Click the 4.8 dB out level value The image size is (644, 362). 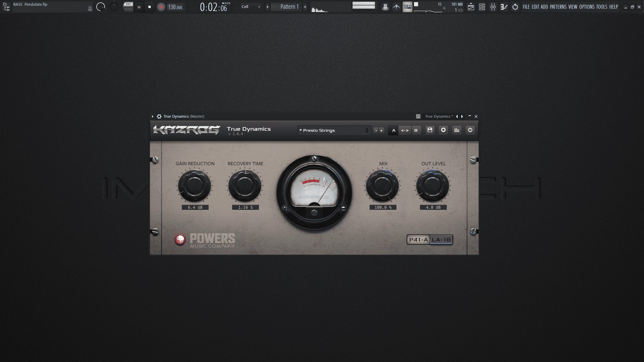click(433, 207)
